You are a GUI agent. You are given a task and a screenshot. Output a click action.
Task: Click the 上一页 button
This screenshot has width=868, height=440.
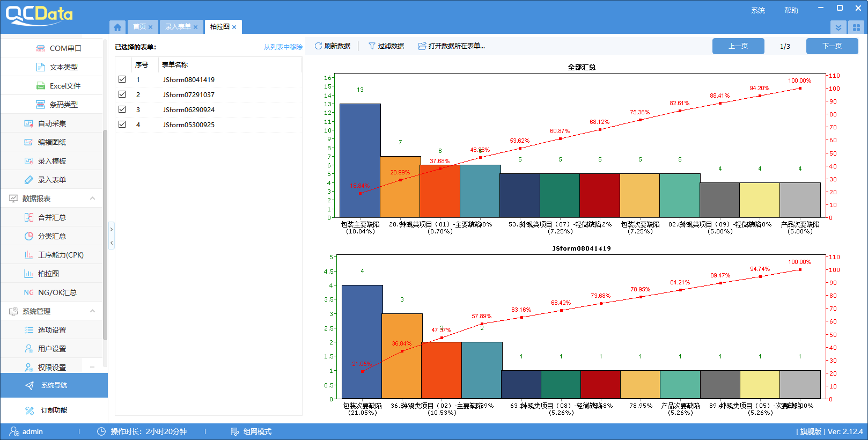pos(738,46)
